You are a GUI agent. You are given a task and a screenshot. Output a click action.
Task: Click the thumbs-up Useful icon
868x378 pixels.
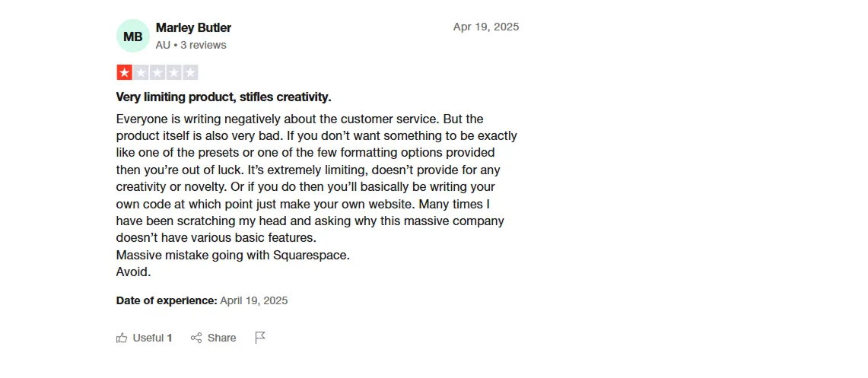[122, 338]
